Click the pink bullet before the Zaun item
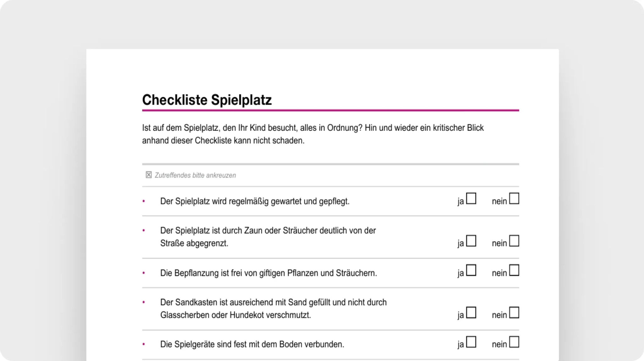 144,230
